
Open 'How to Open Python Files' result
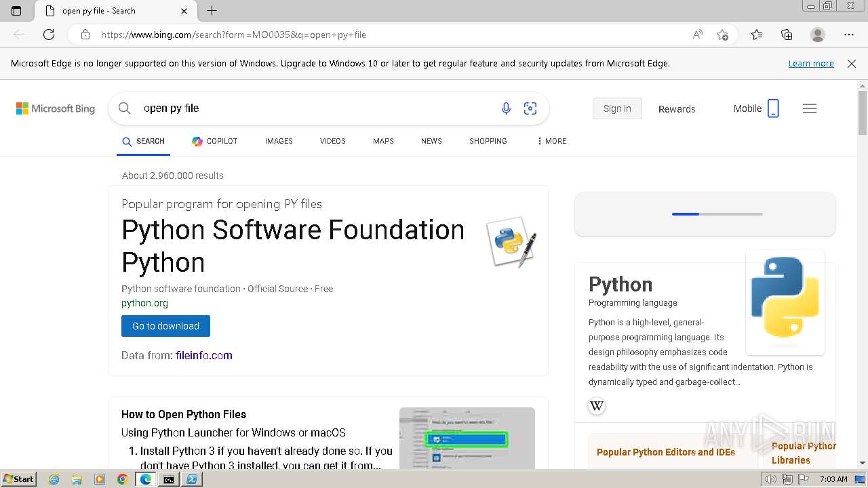184,414
